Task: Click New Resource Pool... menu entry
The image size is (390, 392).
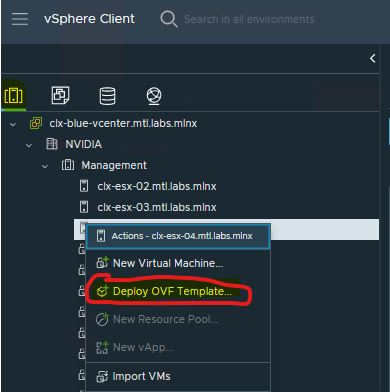Action: click(x=178, y=319)
